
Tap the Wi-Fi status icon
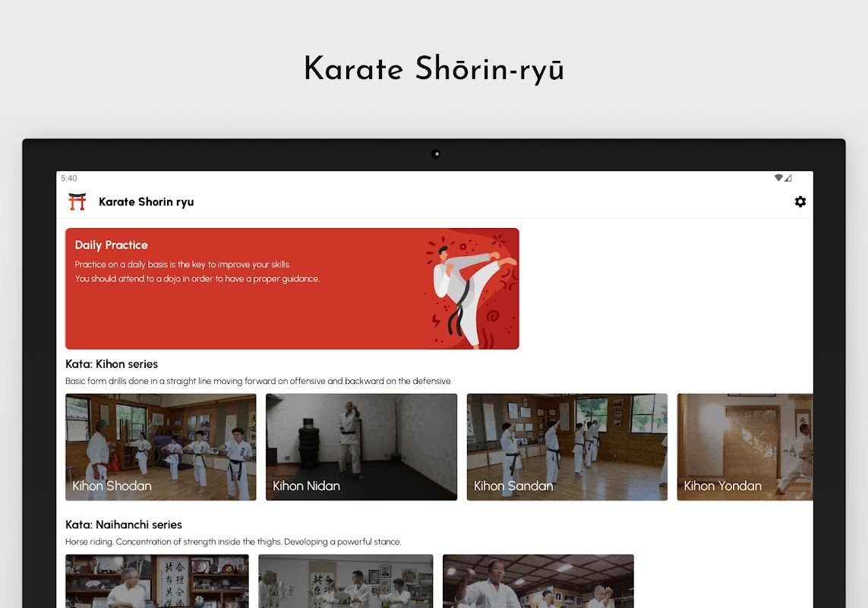pos(778,178)
